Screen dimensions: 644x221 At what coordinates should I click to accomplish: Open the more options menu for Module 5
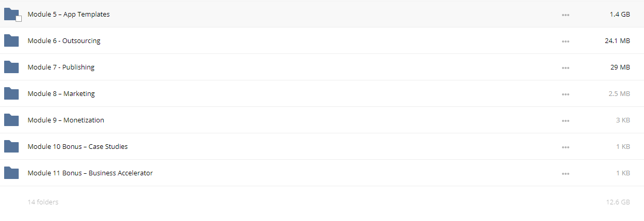[566, 15]
